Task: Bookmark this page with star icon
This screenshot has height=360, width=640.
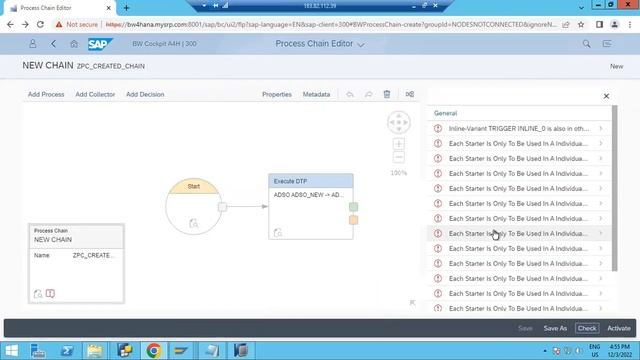Action: 581,24
